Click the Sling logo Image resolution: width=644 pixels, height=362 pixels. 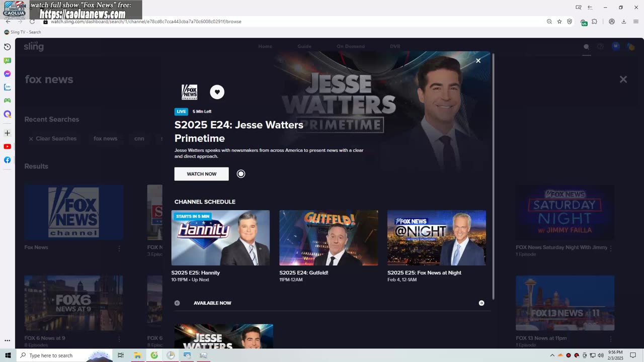pyautogui.click(x=34, y=46)
